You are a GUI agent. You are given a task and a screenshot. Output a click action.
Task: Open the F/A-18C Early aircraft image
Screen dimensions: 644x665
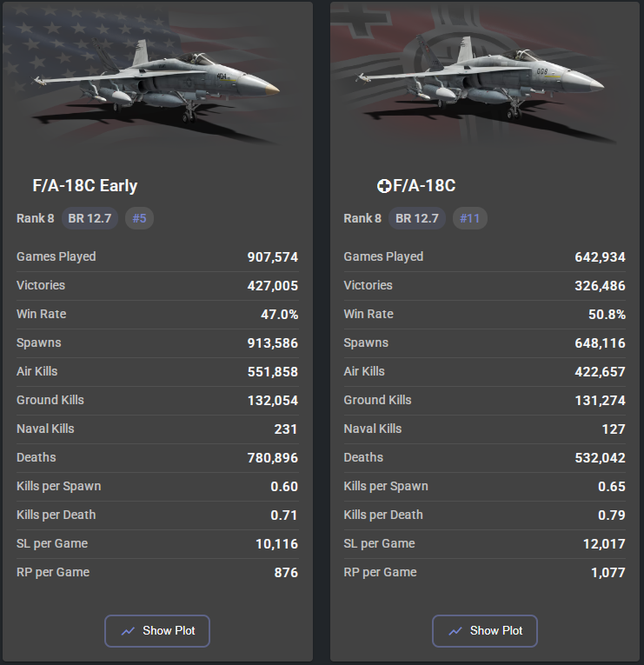[x=156, y=79]
